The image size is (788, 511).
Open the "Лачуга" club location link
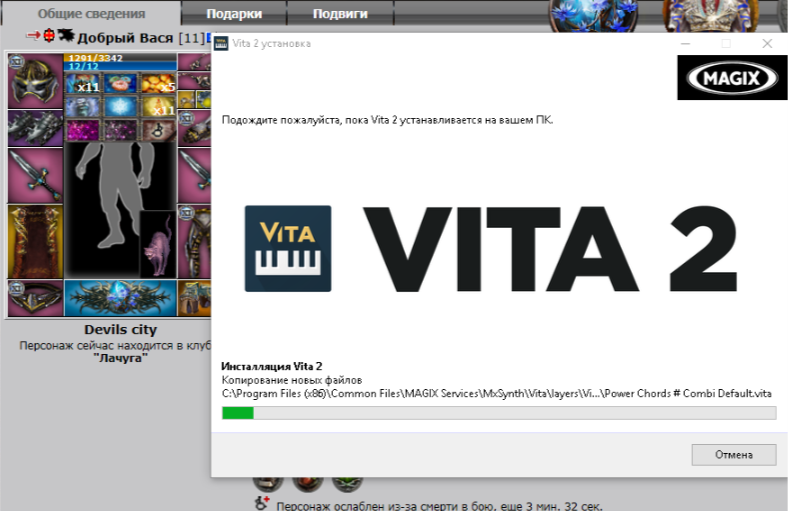[x=121, y=358]
